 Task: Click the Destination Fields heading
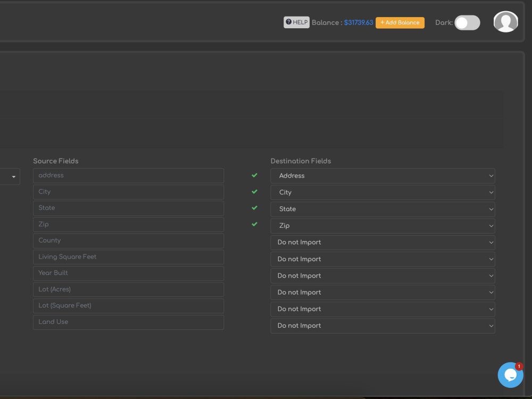[301, 161]
